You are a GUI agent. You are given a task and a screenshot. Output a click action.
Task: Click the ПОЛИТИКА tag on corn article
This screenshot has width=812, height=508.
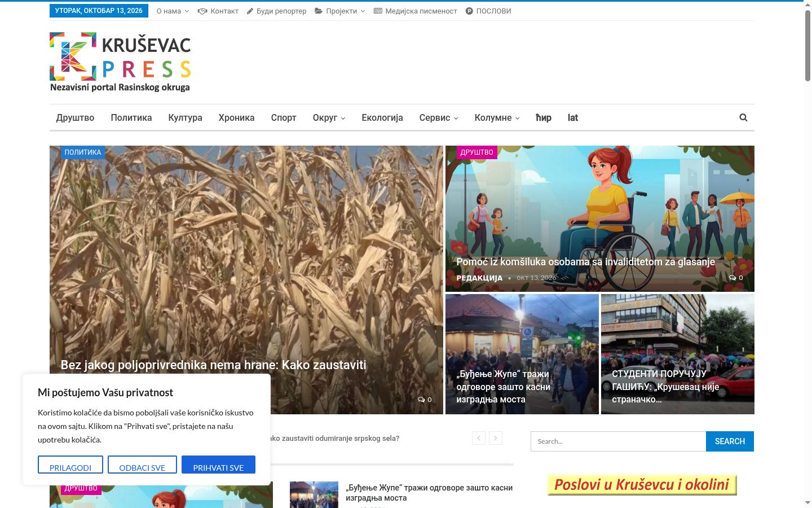pos(83,152)
